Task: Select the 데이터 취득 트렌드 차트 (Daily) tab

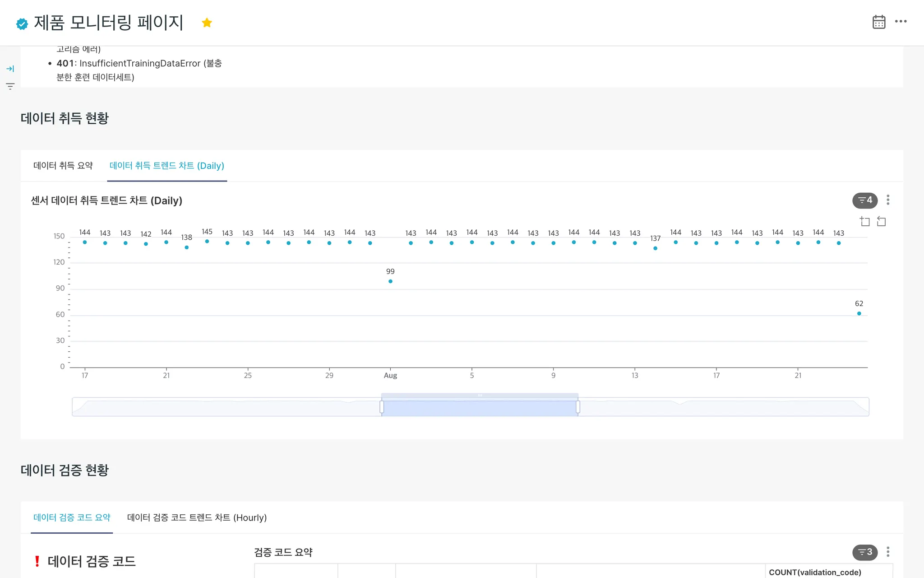Action: point(166,166)
